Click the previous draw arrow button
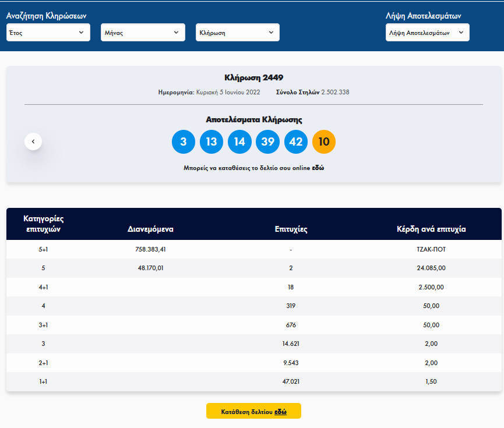Screen dimensions: 504x428 tap(33, 142)
